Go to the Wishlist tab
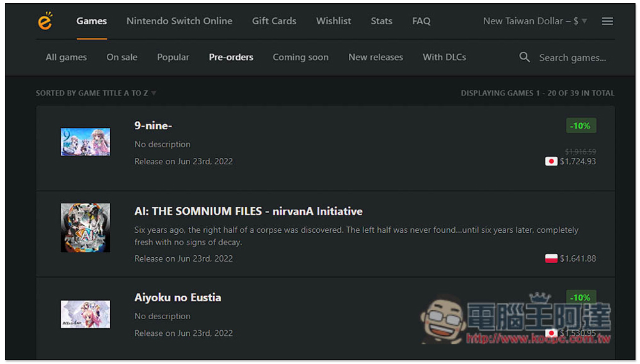 tap(333, 21)
